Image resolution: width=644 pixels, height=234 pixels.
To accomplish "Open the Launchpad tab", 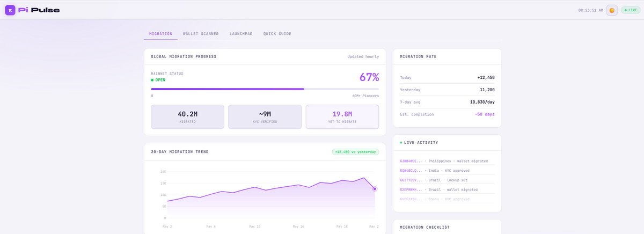I will tap(241, 34).
